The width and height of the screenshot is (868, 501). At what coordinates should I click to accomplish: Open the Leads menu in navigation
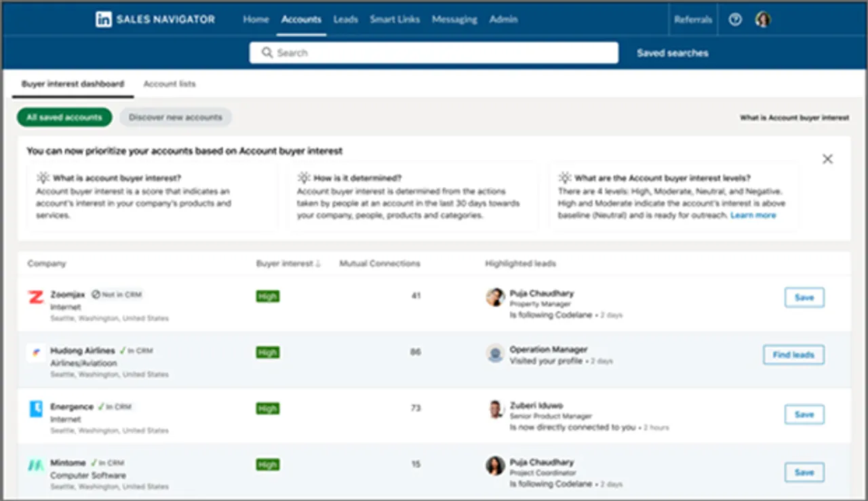click(345, 20)
